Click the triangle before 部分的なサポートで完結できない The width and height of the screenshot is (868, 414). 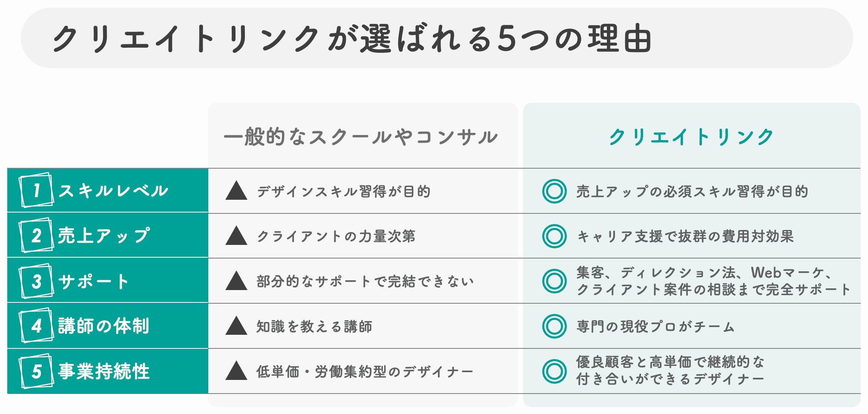(x=236, y=281)
